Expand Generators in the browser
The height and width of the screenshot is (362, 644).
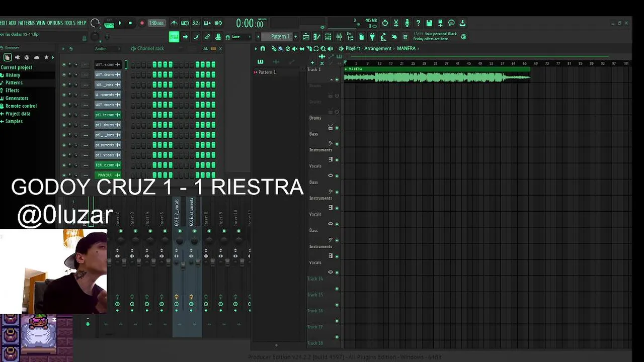(x=17, y=98)
